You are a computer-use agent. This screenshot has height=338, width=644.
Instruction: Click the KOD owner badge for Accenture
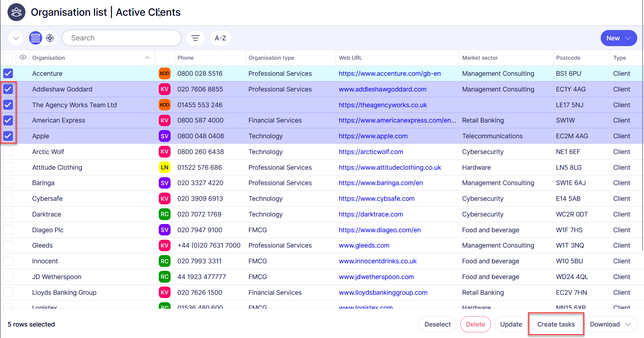164,74
